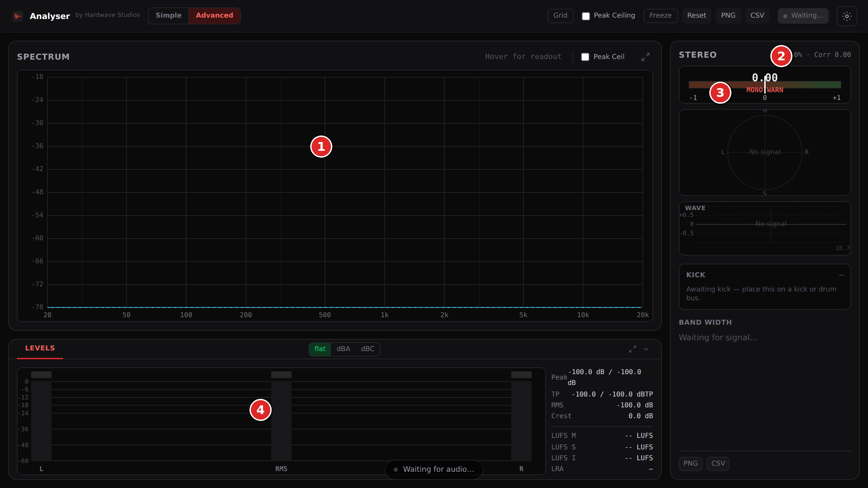Click the 'LUFS I' readout row

click(x=602, y=458)
